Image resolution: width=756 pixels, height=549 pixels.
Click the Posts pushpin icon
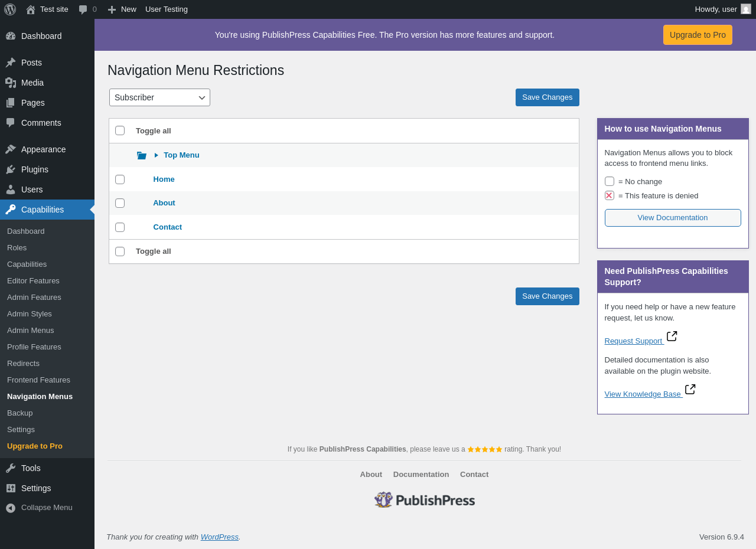11,63
